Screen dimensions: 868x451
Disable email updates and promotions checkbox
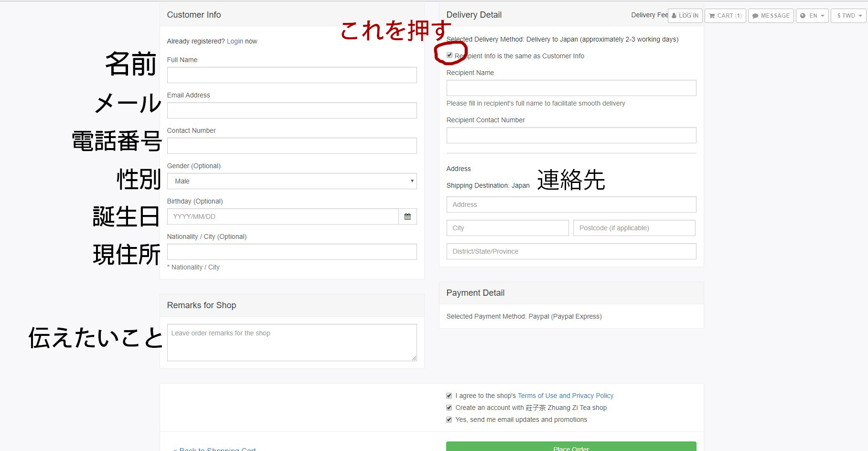(449, 419)
